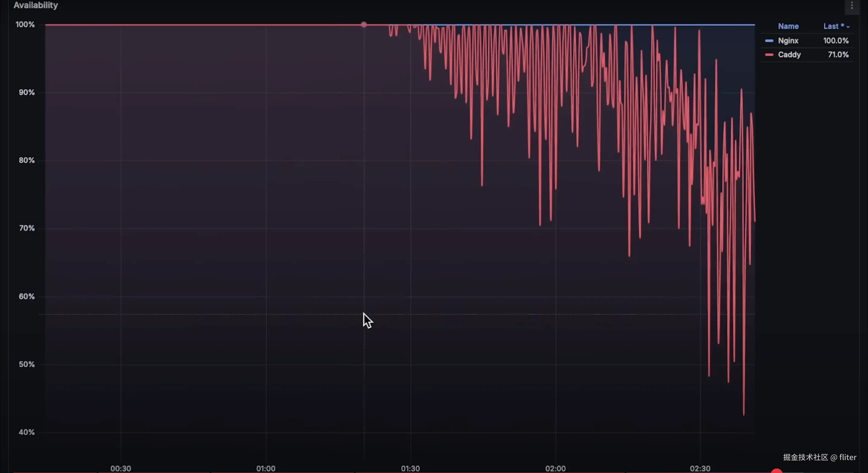Image resolution: width=868 pixels, height=473 pixels.
Task: Click the blue Nginx legend color swatch
Action: [769, 41]
